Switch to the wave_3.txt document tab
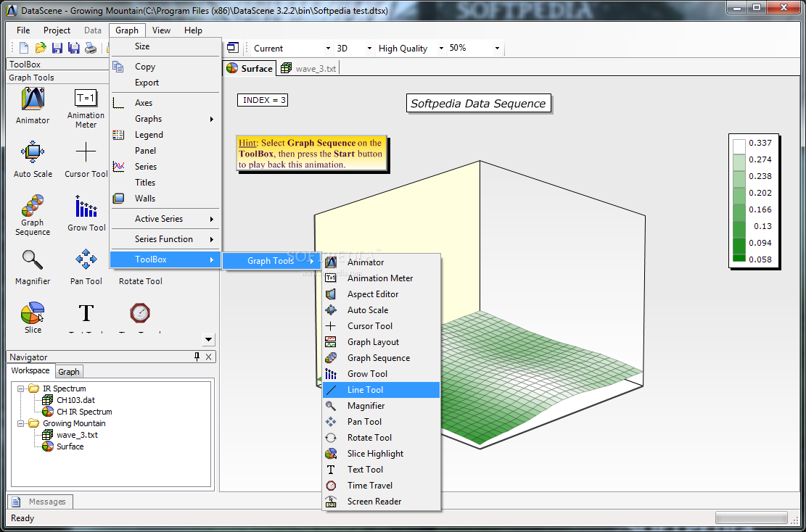Viewport: 806px width, 532px height. [309, 68]
